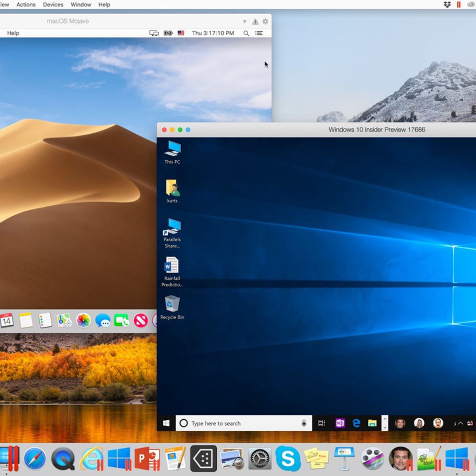
Task: Click the Type here to search box
Action: pos(244,423)
